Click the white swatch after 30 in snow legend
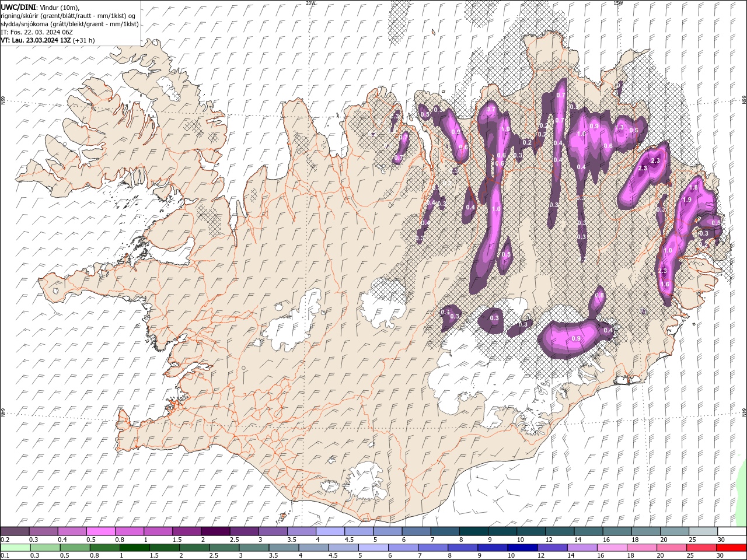This screenshot has height=560, width=747. click(732, 531)
